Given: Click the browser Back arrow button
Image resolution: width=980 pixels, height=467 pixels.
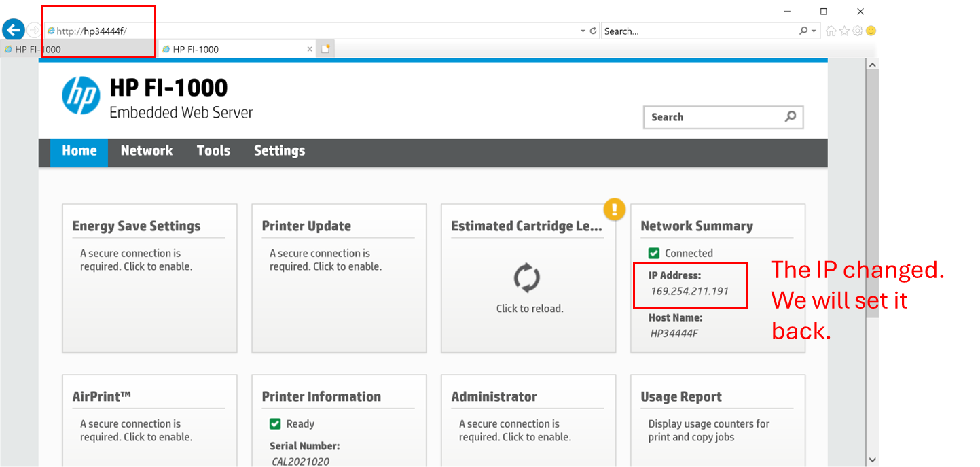Looking at the screenshot, I should click(x=14, y=30).
